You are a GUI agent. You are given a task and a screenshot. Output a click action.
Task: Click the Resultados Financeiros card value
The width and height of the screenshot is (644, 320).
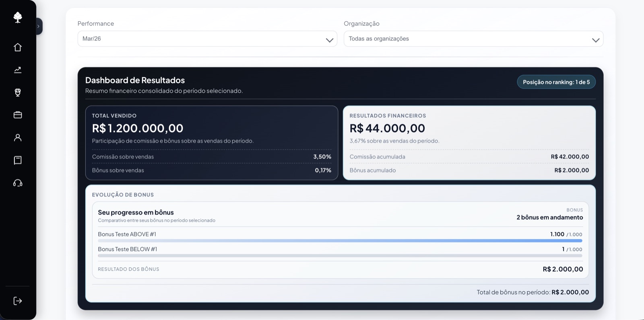click(x=387, y=128)
